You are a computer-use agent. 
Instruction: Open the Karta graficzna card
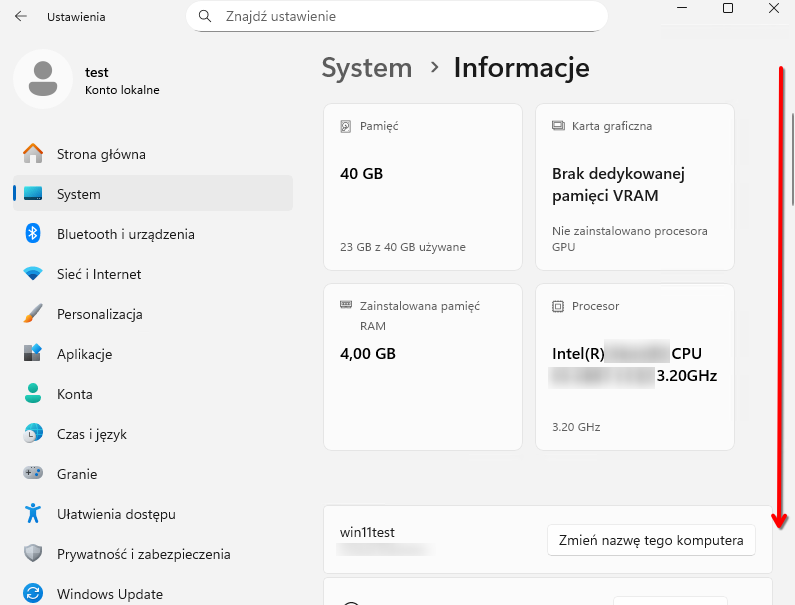pyautogui.click(x=634, y=187)
